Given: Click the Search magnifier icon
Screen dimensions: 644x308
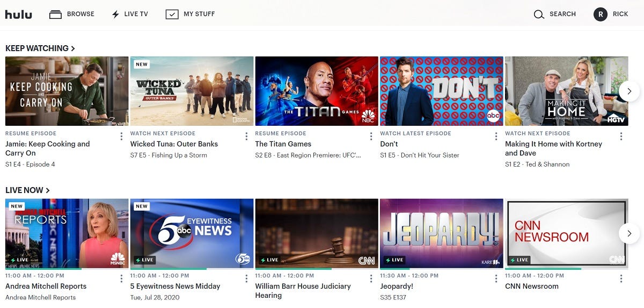Looking at the screenshot, I should click(539, 15).
